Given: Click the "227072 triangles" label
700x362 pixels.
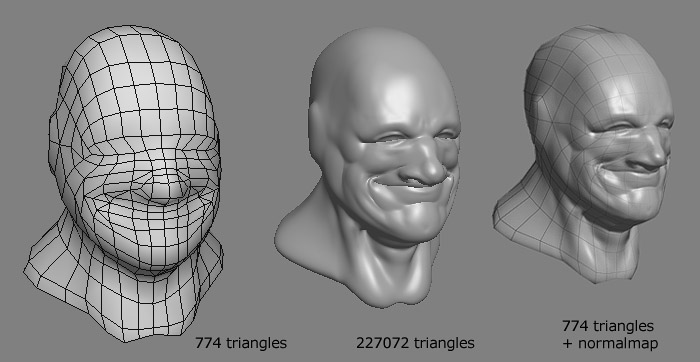Looking at the screenshot, I should 415,343.
